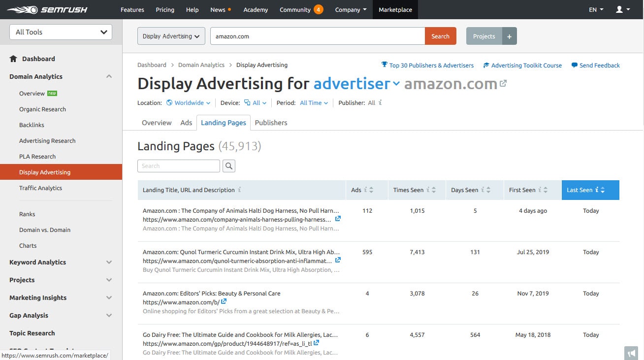This screenshot has width=644, height=360.
Task: Click the external link icon on the Qunol URL
Action: coord(338,260)
